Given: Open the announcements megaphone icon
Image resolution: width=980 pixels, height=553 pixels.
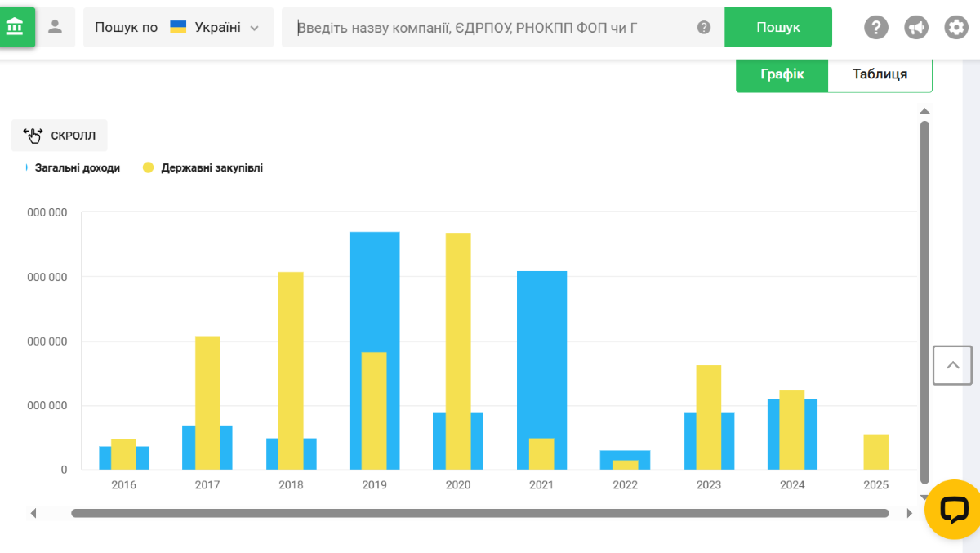Looking at the screenshot, I should (x=916, y=28).
